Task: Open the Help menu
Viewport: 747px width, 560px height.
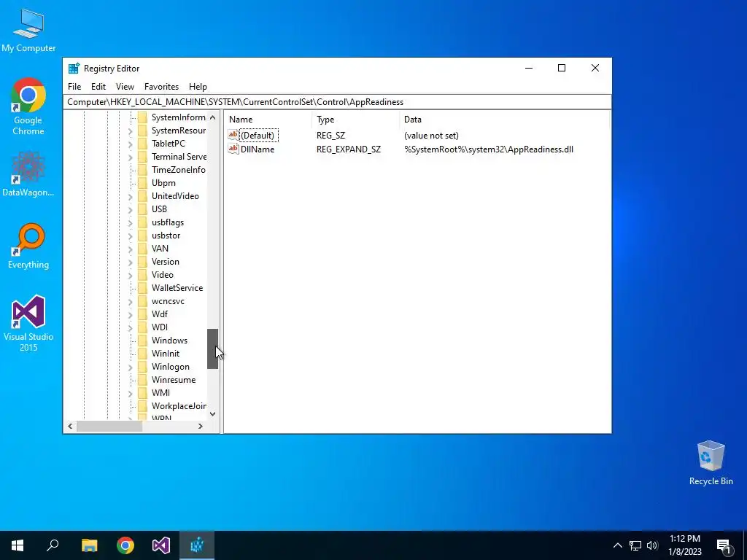Action: click(x=198, y=87)
